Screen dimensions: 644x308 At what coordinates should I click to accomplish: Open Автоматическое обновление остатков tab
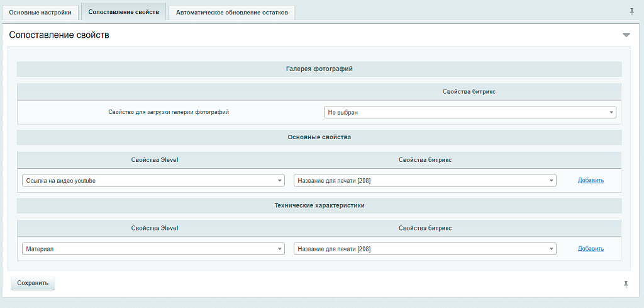232,13
